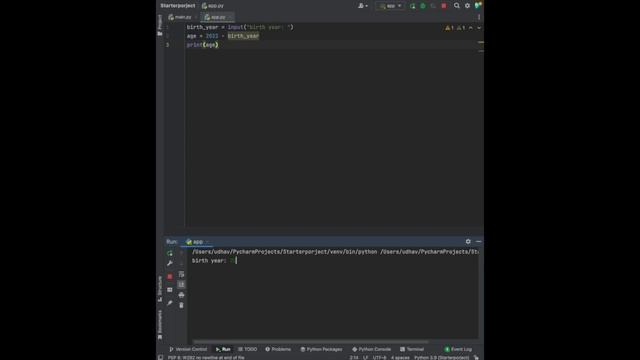Screen dimensions: 640x360
Task: Click the app.py breadcrumb in navigation bar
Action: point(213,6)
